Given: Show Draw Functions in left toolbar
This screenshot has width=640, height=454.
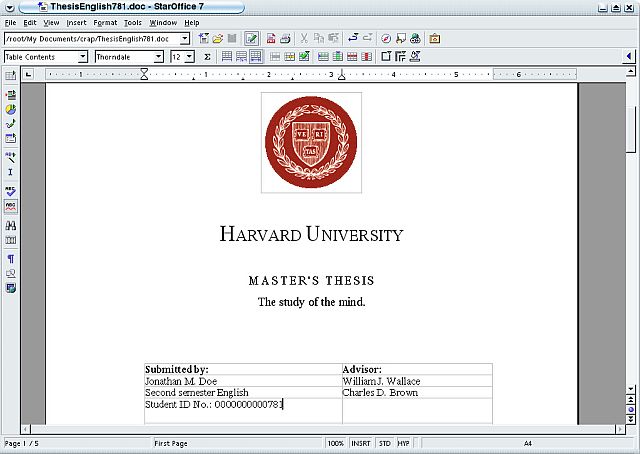Looking at the screenshot, I should pos(11,124).
